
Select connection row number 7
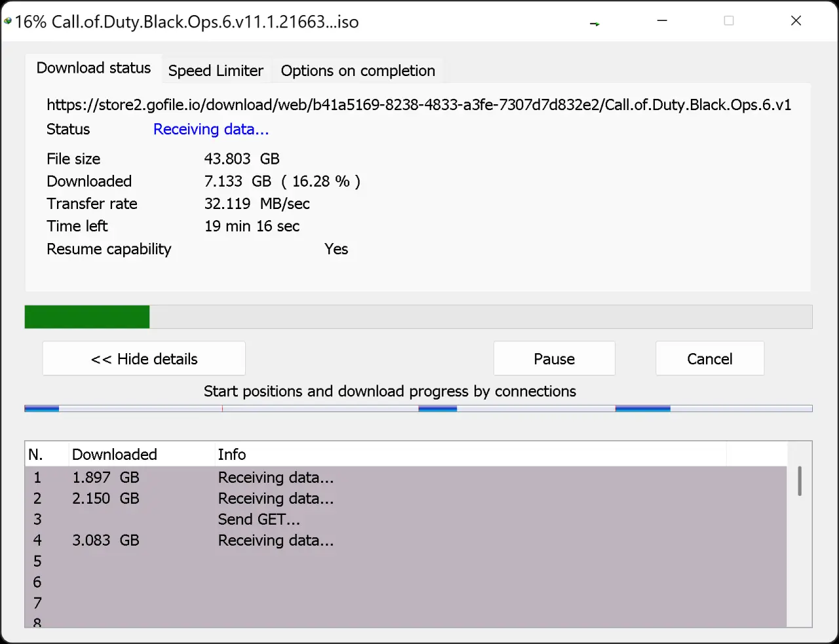click(406, 603)
